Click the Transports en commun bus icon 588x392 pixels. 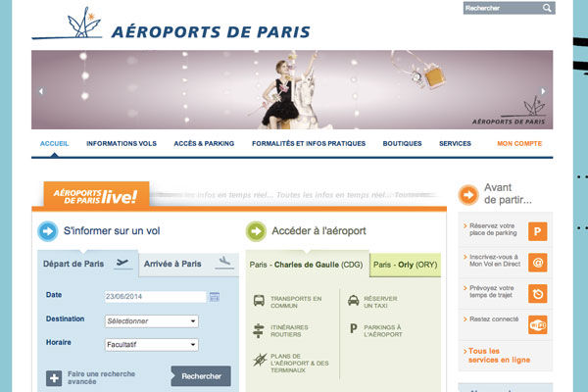click(x=259, y=301)
